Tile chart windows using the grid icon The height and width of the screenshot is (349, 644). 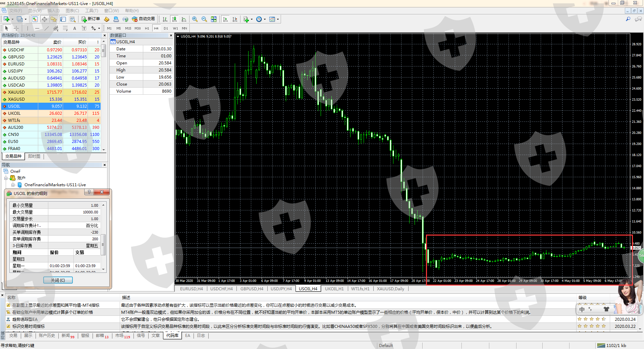[214, 19]
